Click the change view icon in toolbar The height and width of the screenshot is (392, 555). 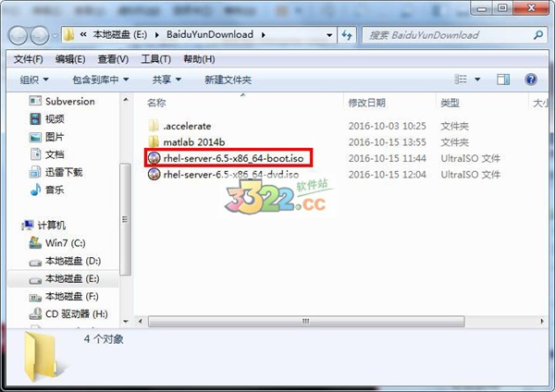click(x=461, y=80)
